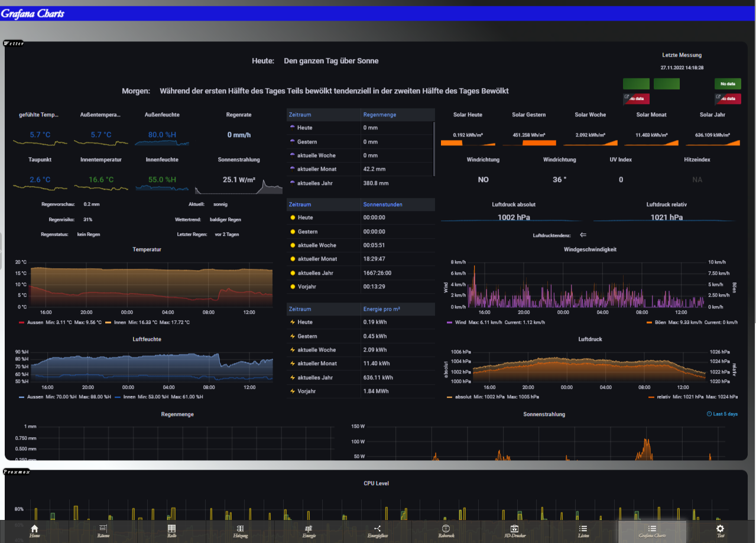Sort table by Regenmenge column header
The image size is (756, 543).
tap(379, 115)
